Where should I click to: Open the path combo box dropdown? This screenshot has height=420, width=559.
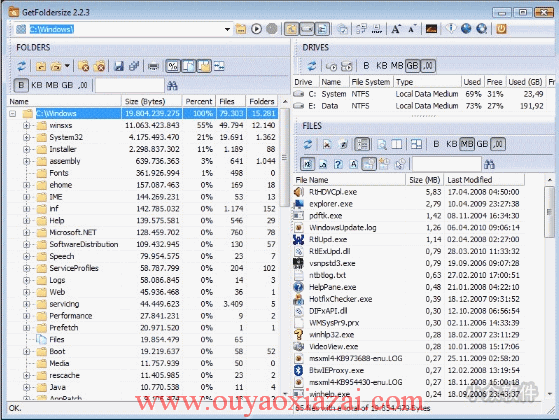pos(227,29)
